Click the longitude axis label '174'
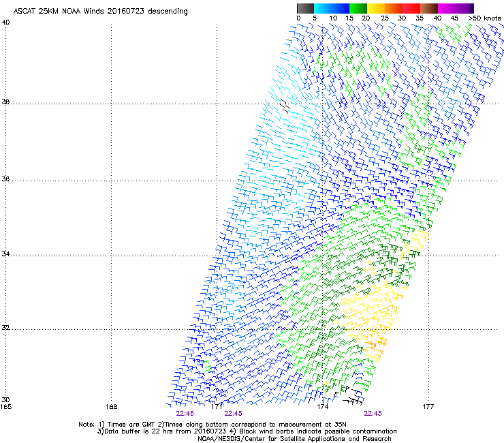 tap(322, 407)
